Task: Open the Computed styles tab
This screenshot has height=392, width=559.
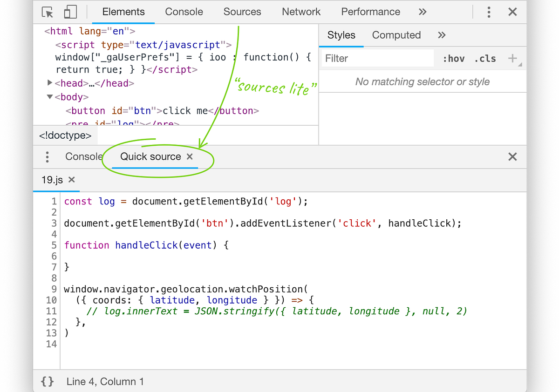Action: [396, 35]
